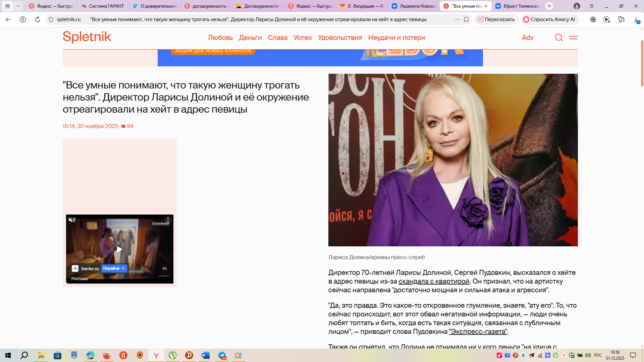Viewport: 644px width, 362px height.
Task: Click the comments count bubble 94
Action: (x=127, y=126)
